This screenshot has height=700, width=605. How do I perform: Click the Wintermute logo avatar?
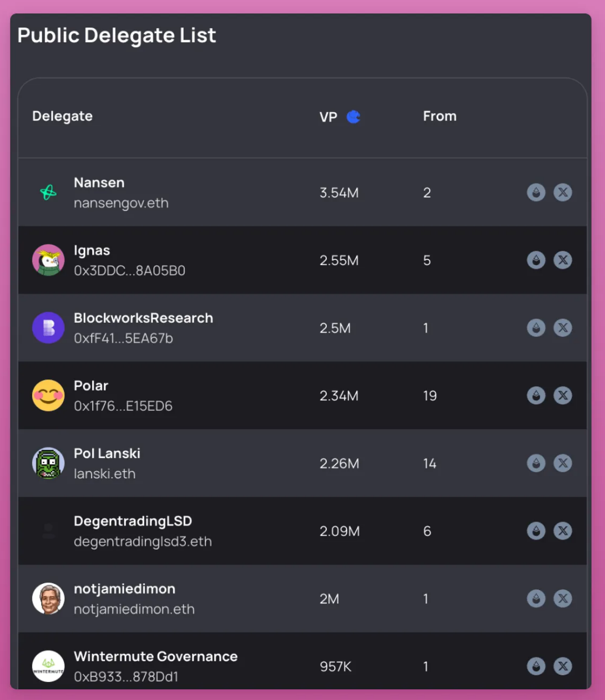pyautogui.click(x=48, y=666)
